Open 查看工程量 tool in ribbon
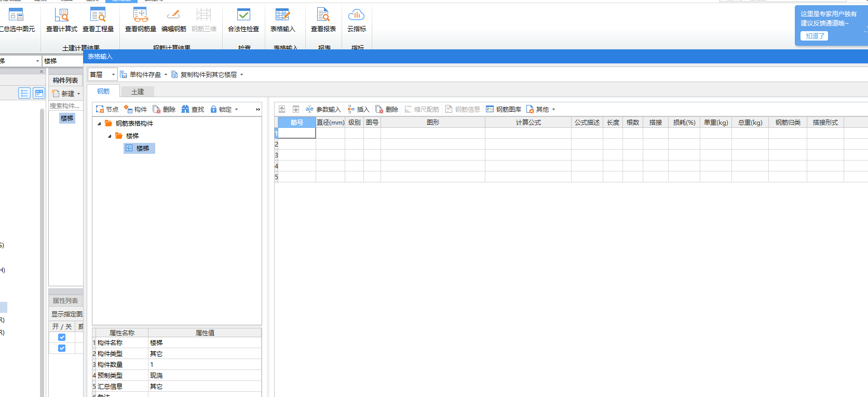 98,20
